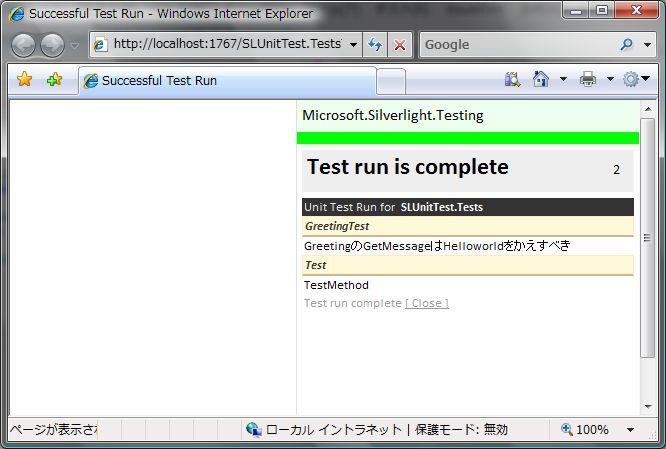Open the search provider dropdown arrow
The width and height of the screenshot is (666, 449).
(x=647, y=44)
